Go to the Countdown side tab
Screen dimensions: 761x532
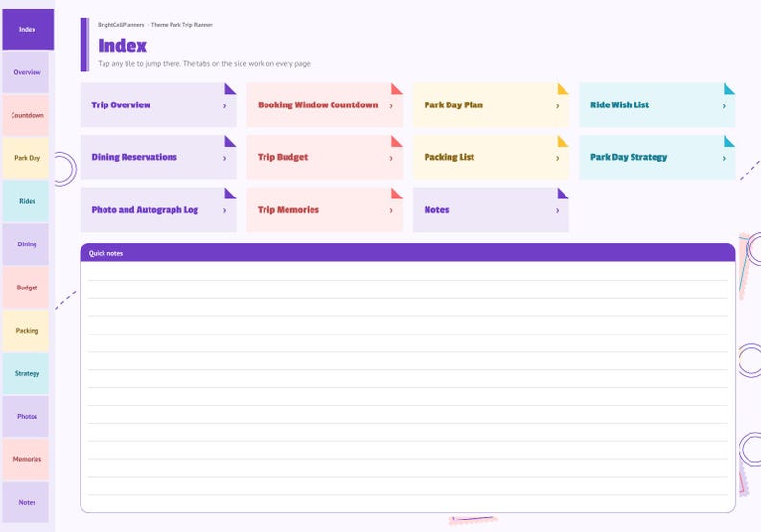point(26,115)
